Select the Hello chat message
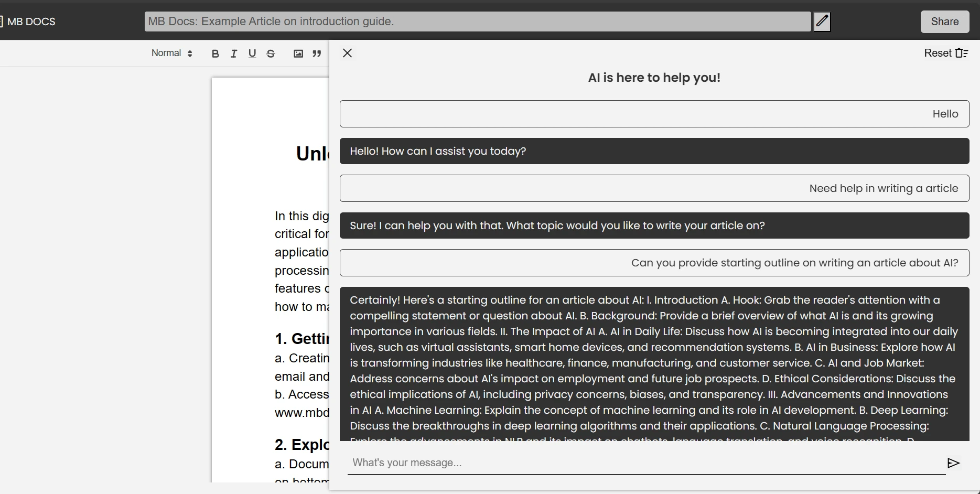Viewport: 980px width, 494px height. click(654, 114)
